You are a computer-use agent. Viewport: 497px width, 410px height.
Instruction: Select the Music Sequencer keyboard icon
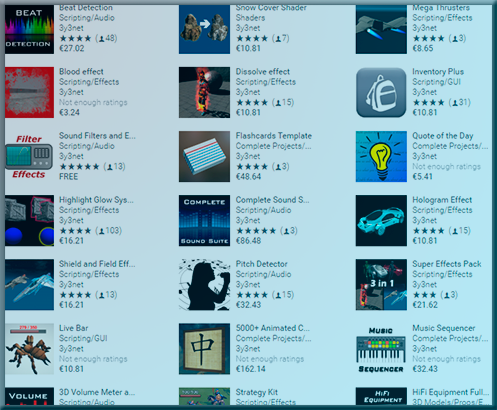pos(381,349)
